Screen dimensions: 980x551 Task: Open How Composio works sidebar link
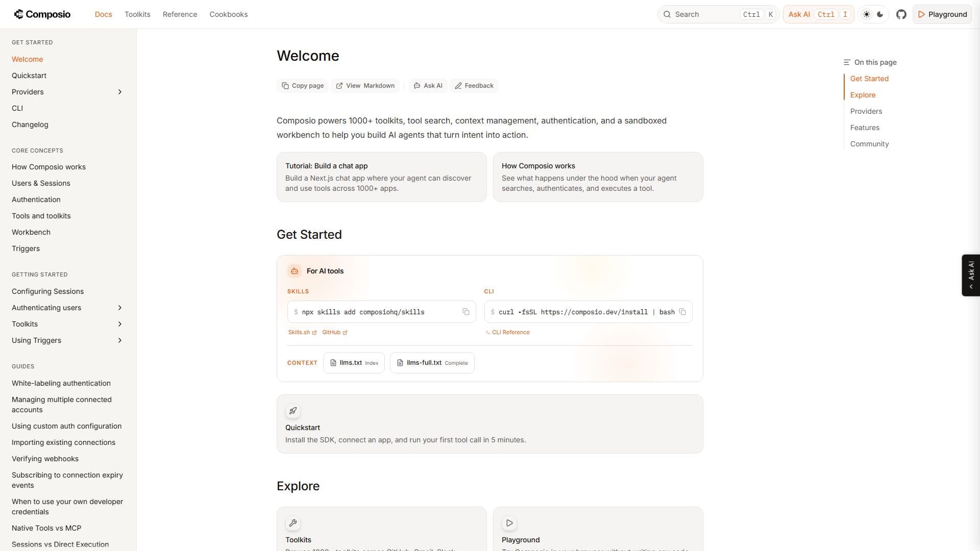pyautogui.click(x=48, y=167)
